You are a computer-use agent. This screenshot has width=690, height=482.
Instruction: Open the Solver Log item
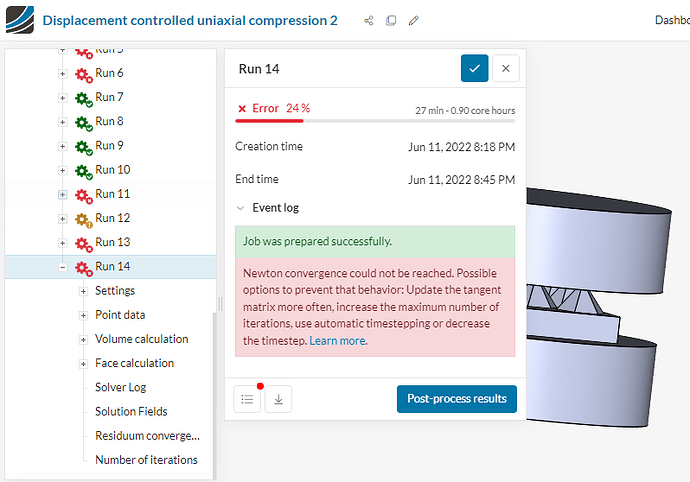pos(120,387)
